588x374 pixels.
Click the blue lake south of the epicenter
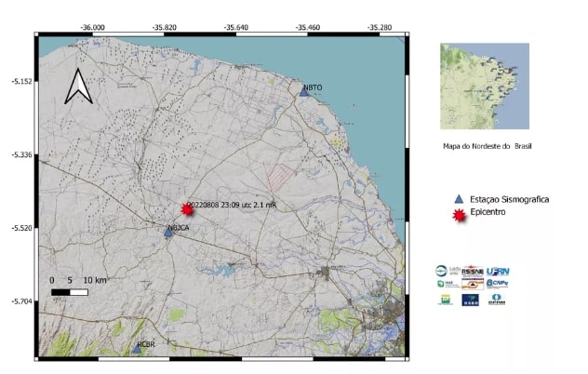coord(221,270)
